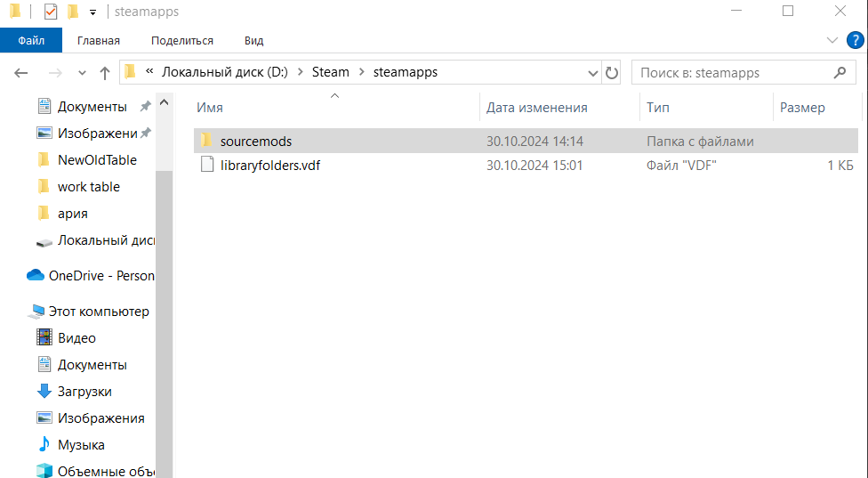Open the Файл menu
Image resolution: width=868 pixels, height=478 pixels.
point(31,40)
